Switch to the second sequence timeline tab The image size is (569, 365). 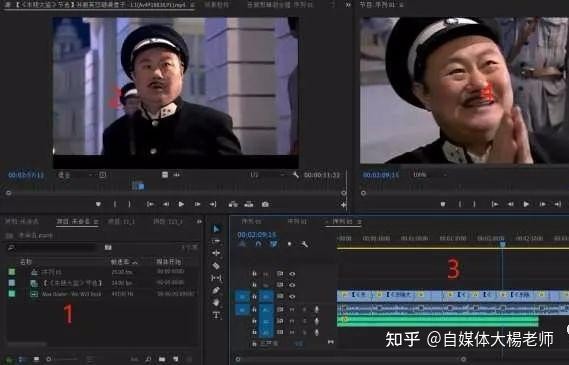point(297,221)
